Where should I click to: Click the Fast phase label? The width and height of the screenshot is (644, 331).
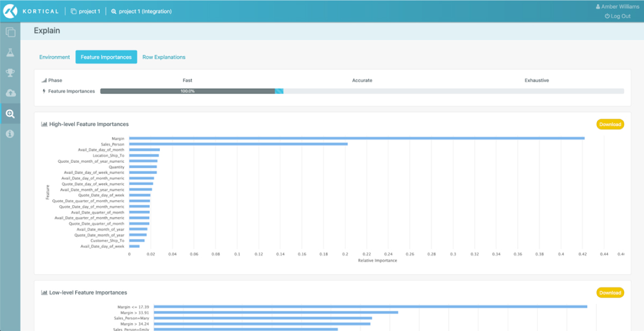(x=187, y=81)
